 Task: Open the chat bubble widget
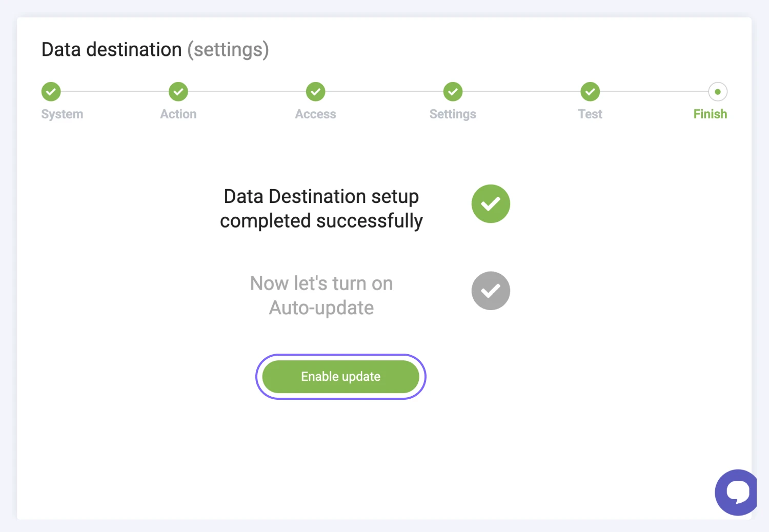tap(737, 492)
